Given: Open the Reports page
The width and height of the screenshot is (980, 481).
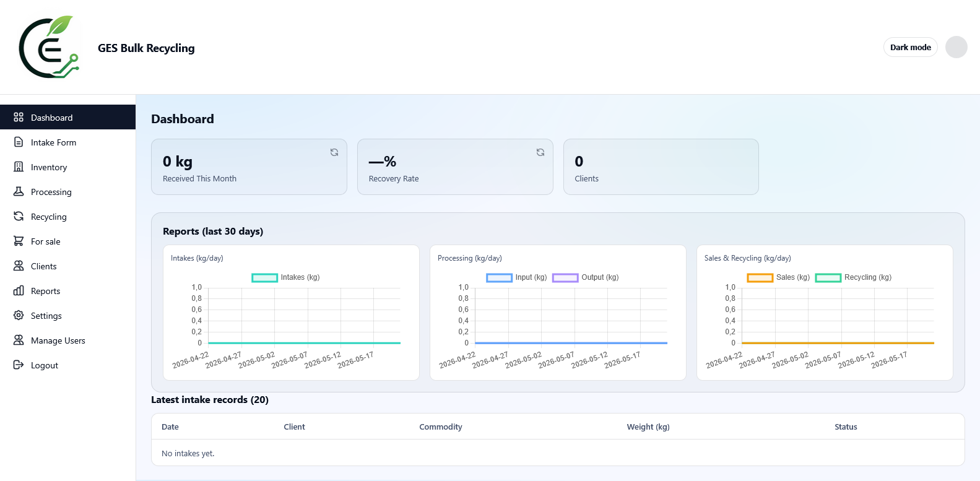Looking at the screenshot, I should tap(68, 290).
